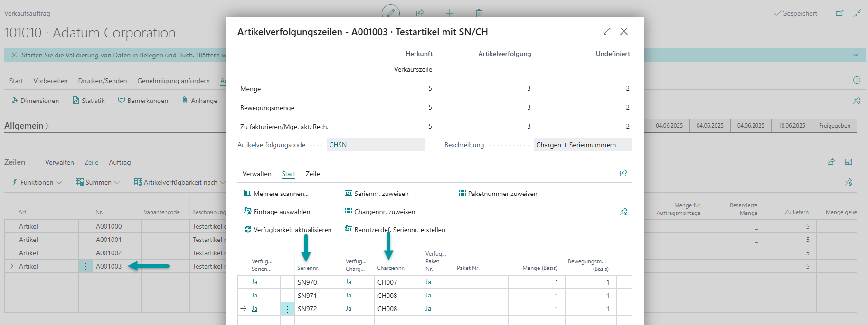The height and width of the screenshot is (325, 868).
Task: Click Benutzerdef. Seriennr. erstellen action
Action: tap(395, 230)
